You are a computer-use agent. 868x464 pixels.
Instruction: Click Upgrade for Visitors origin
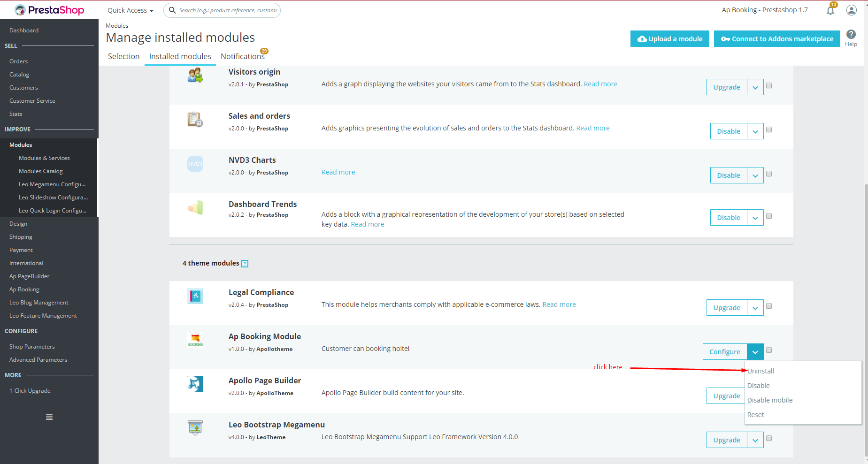coord(727,87)
